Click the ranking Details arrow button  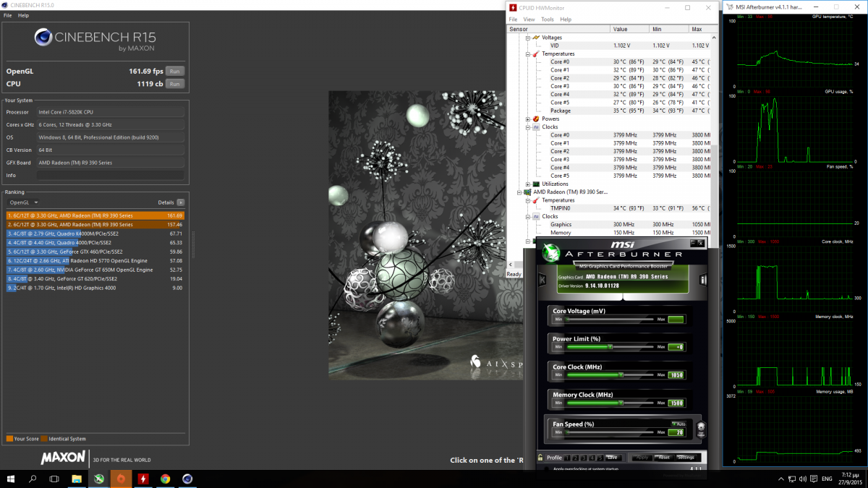pos(181,202)
